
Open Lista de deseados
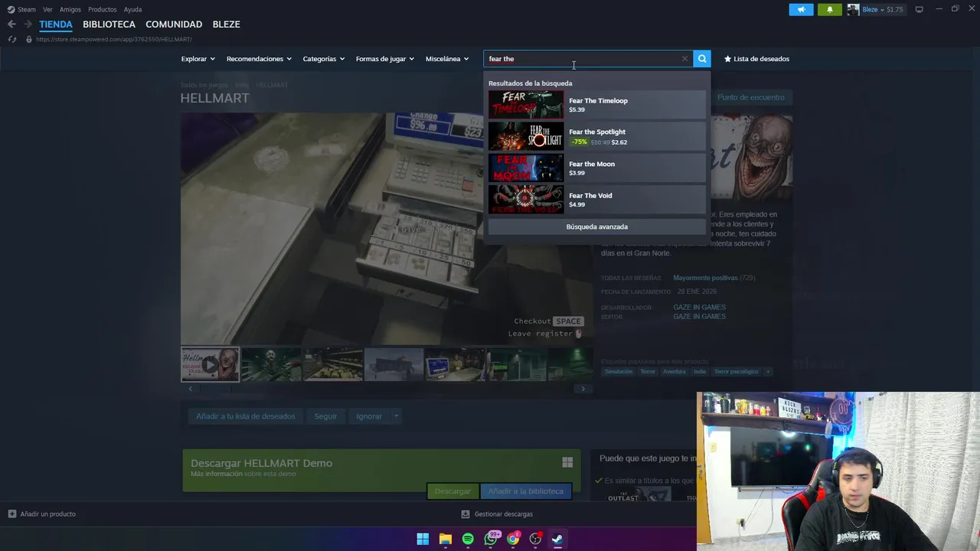[x=756, y=59]
